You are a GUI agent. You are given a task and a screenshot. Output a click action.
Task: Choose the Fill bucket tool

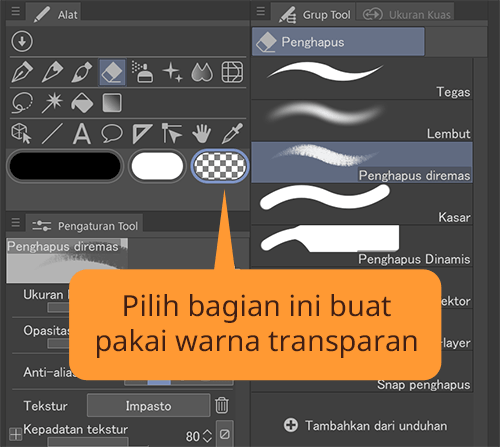tap(82, 103)
